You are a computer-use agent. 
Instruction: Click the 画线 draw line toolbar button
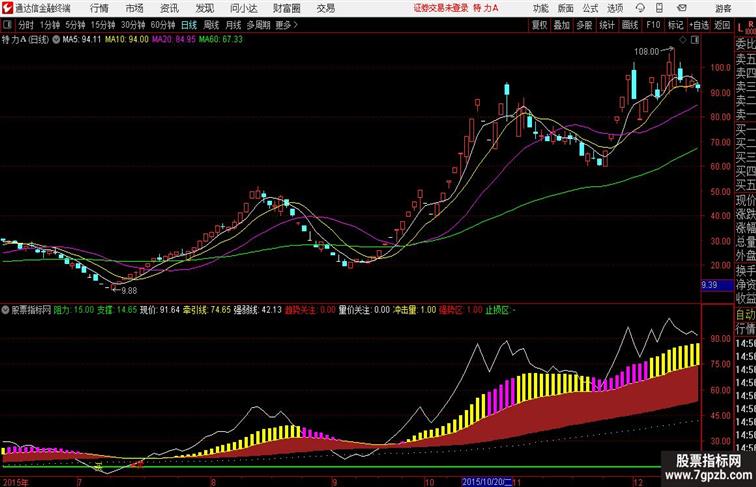pos(630,25)
